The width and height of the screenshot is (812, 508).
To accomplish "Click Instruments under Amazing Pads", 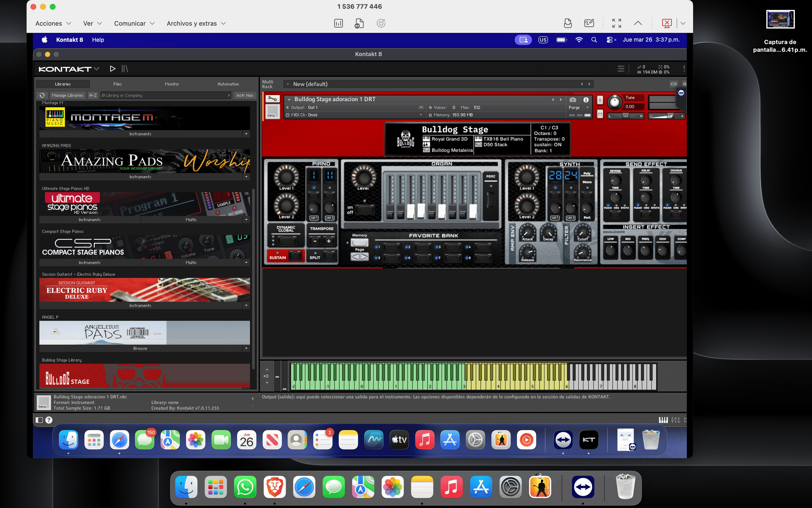I will point(140,177).
